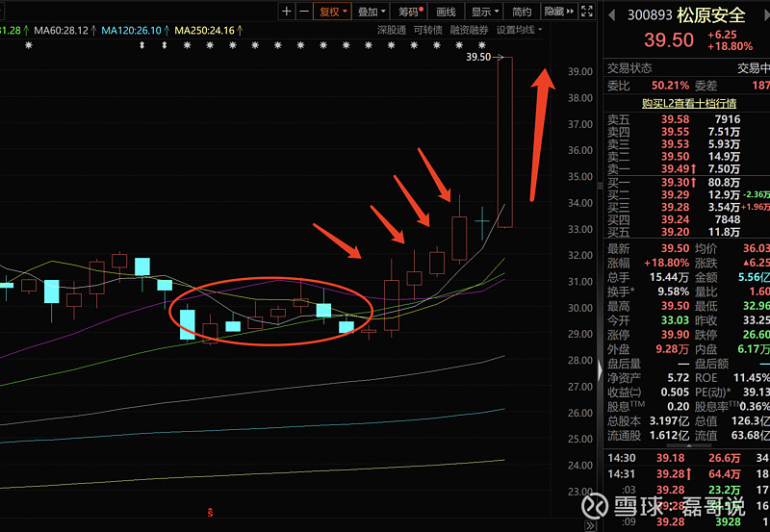Screen dimensions: 770x532
Task: Click the 融资融券 tag
Action: pos(469,30)
